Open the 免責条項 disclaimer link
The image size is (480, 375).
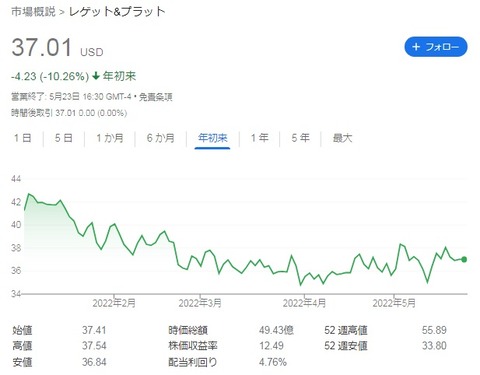click(x=156, y=97)
